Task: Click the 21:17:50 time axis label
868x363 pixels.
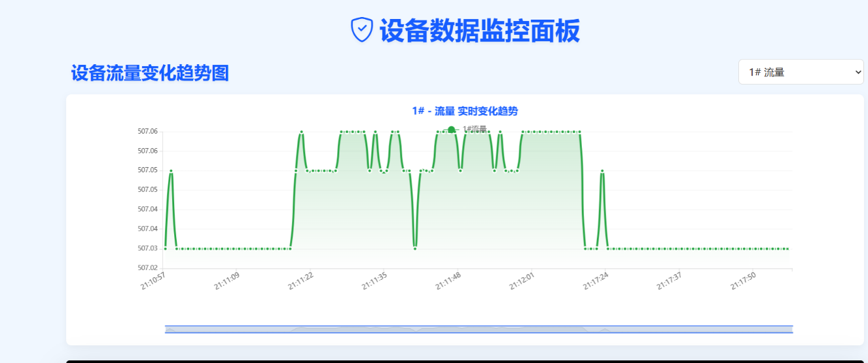Action: coord(744,281)
